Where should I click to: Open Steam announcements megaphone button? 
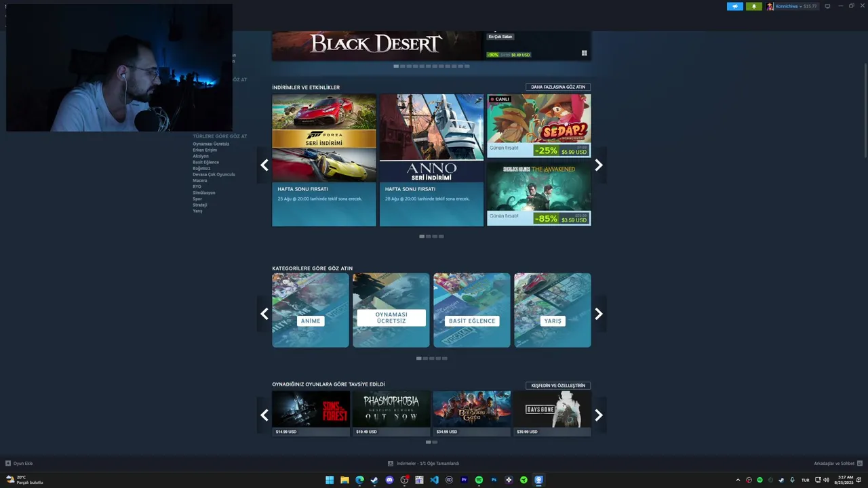[x=735, y=6]
